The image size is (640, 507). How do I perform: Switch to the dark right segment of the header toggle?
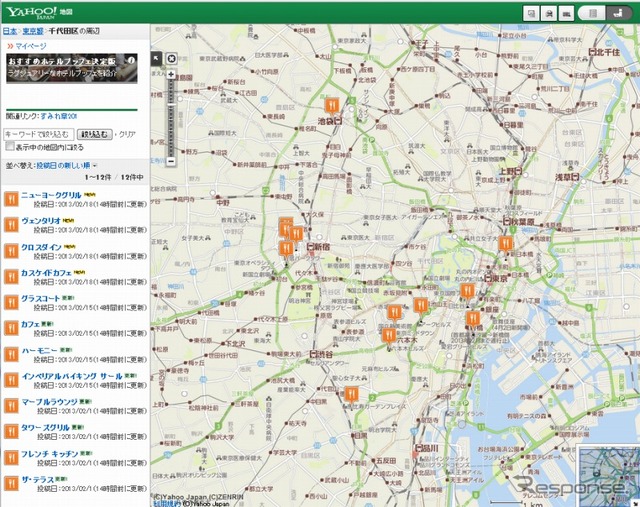pyautogui.click(x=619, y=13)
